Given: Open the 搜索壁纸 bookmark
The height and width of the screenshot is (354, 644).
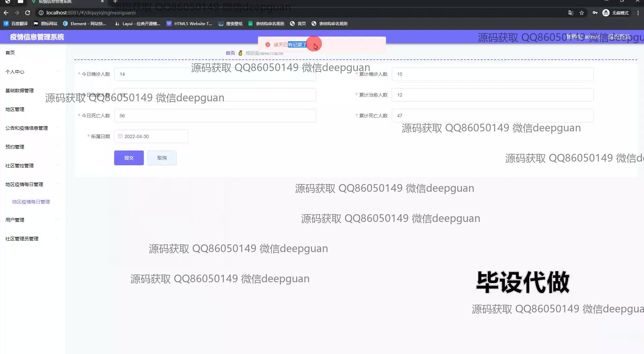Looking at the screenshot, I should pyautogui.click(x=230, y=23).
